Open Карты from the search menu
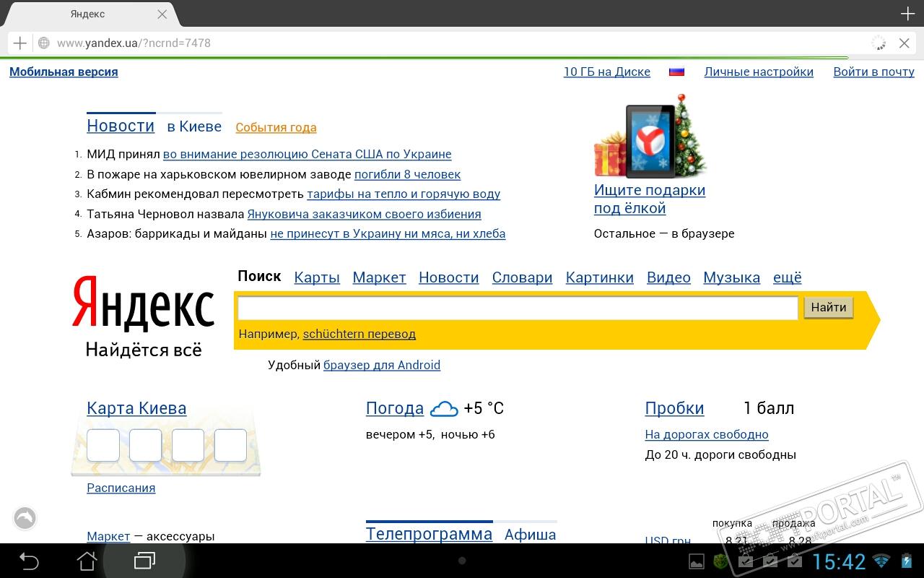Screen dimensions: 924x578 click(317, 277)
